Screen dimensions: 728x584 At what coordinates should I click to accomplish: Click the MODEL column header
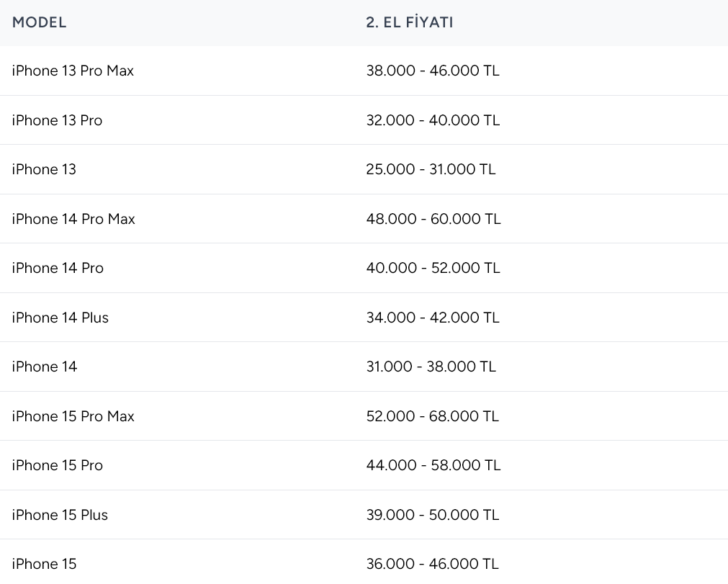coord(39,22)
